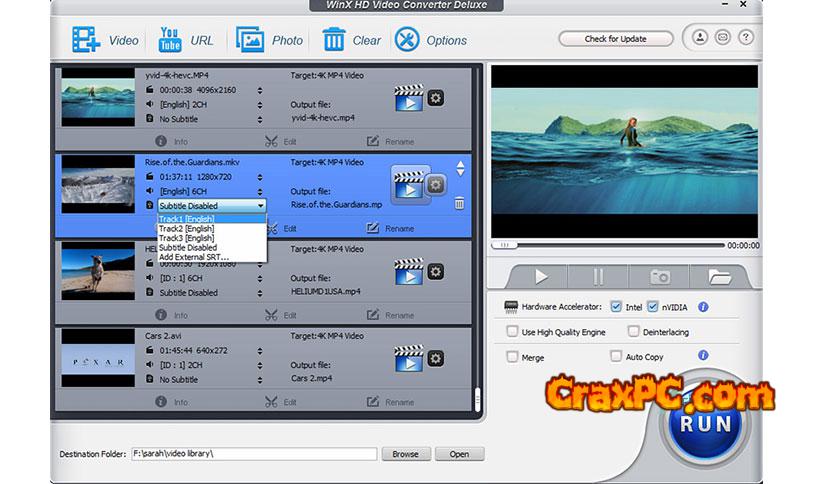Click the Clear trash can icon
The height and width of the screenshot is (484, 836).
(334, 40)
